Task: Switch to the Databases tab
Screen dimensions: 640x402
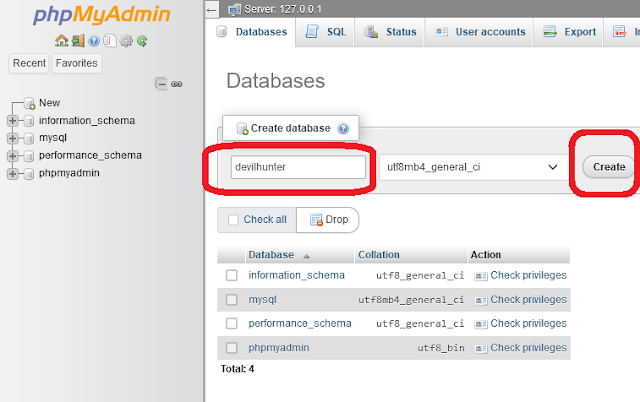Action: point(252,32)
